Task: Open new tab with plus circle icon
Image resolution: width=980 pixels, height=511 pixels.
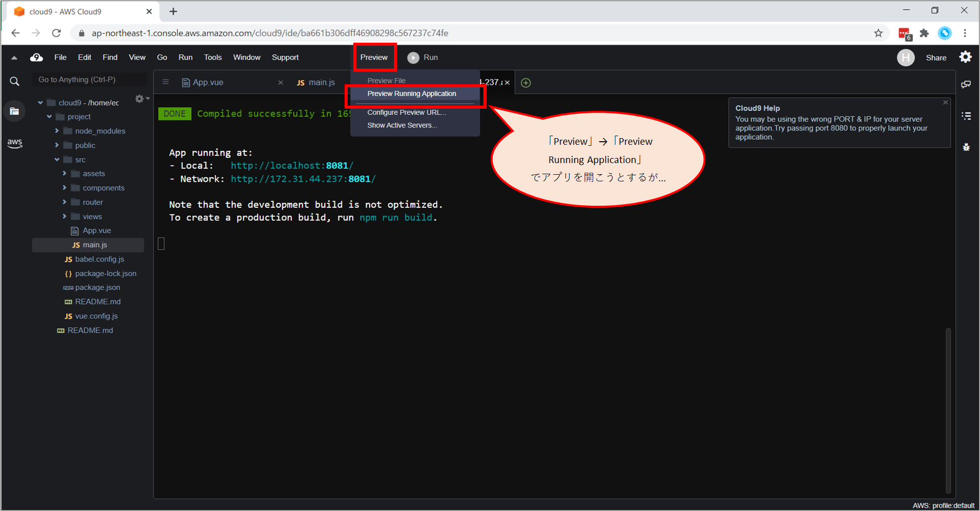Action: coord(526,83)
